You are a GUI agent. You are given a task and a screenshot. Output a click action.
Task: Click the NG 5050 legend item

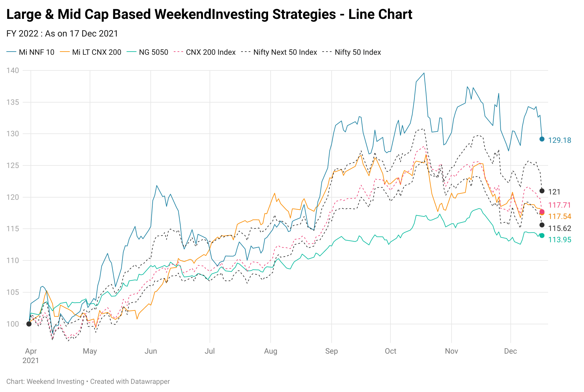pos(148,52)
